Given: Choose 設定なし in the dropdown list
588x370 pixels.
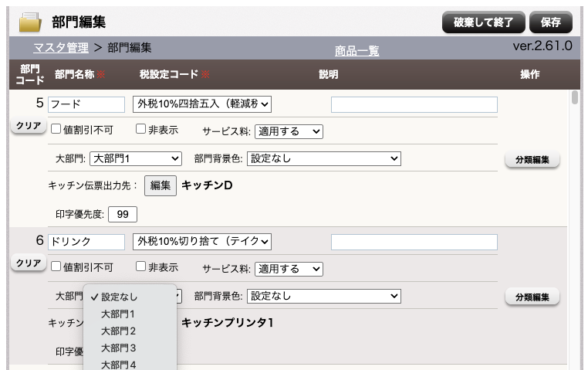Looking at the screenshot, I should point(120,297).
